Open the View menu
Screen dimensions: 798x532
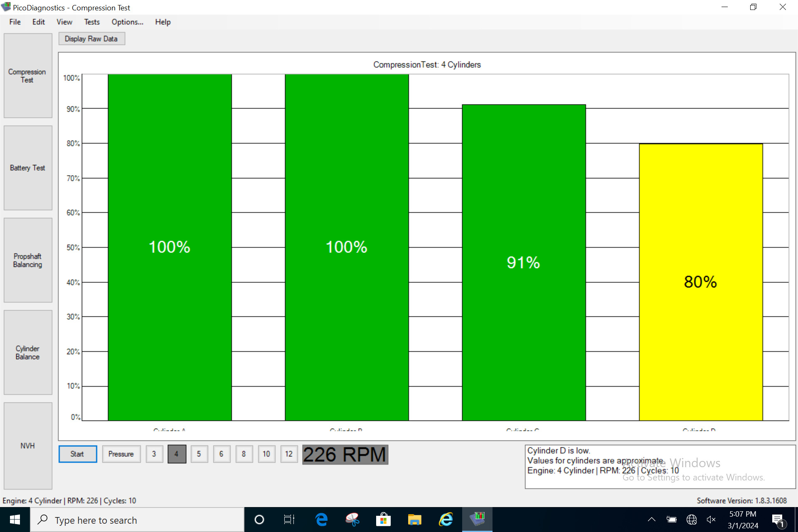(x=64, y=22)
